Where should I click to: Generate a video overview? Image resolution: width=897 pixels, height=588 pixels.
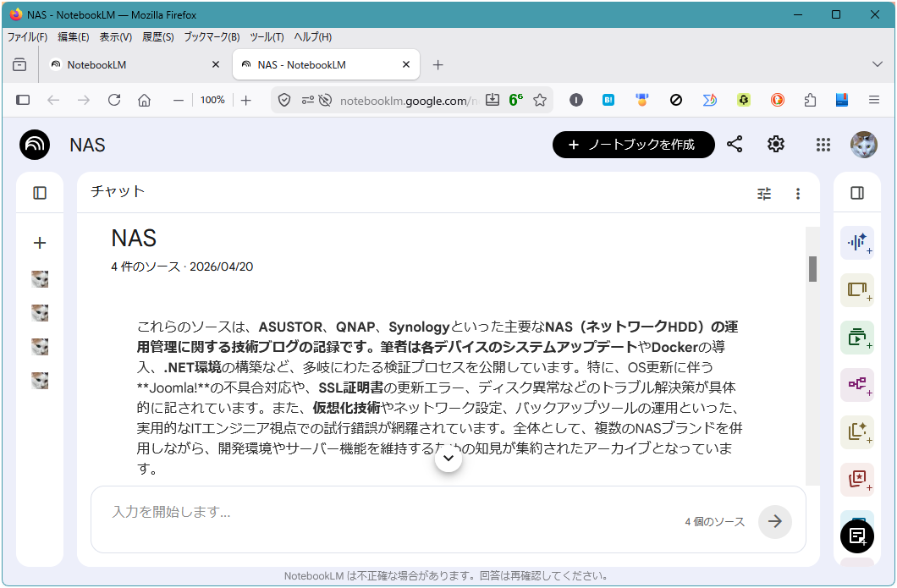point(857,338)
